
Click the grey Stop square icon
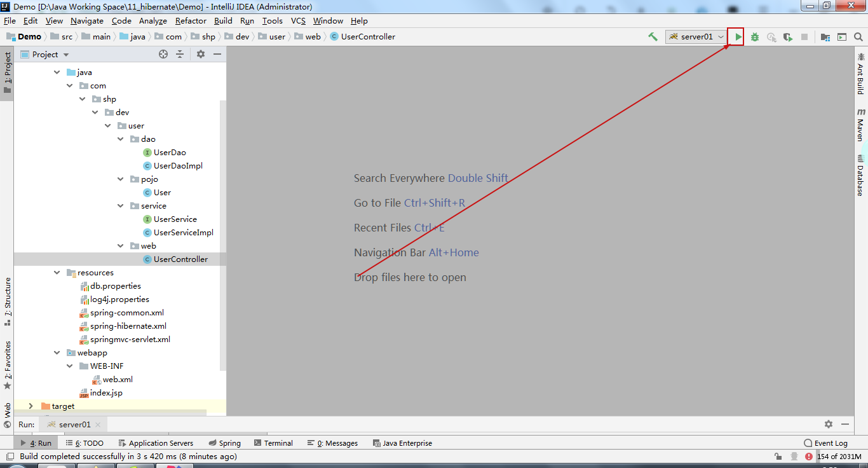(804, 37)
